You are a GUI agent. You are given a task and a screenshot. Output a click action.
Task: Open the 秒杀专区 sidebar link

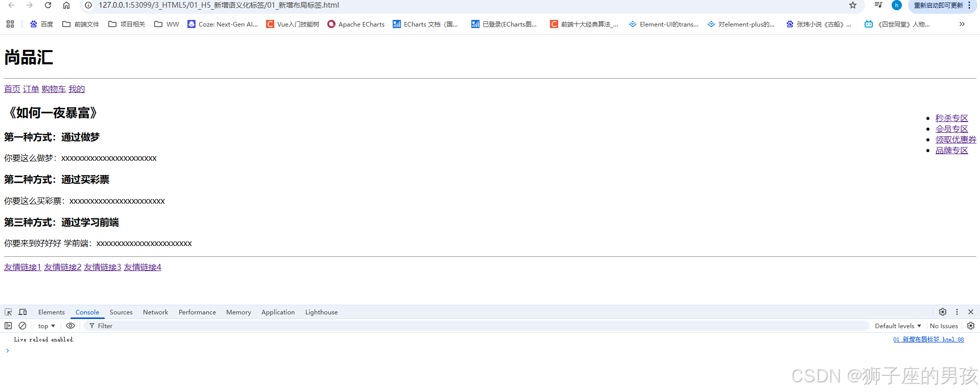(x=952, y=118)
